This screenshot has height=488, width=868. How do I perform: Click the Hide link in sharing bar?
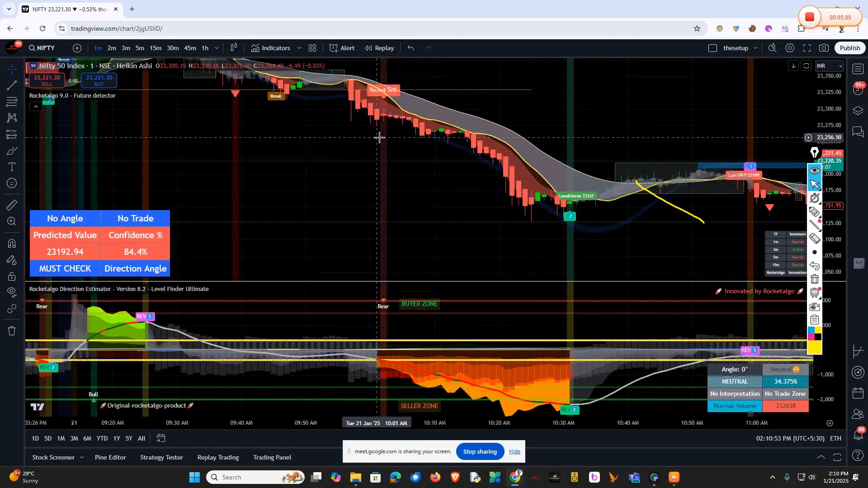514,451
